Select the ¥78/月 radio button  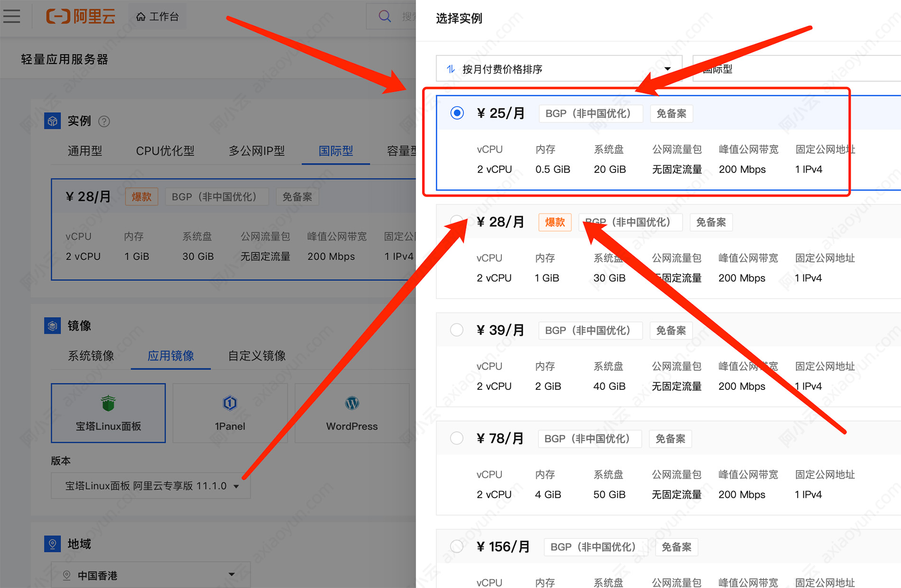pos(457,438)
